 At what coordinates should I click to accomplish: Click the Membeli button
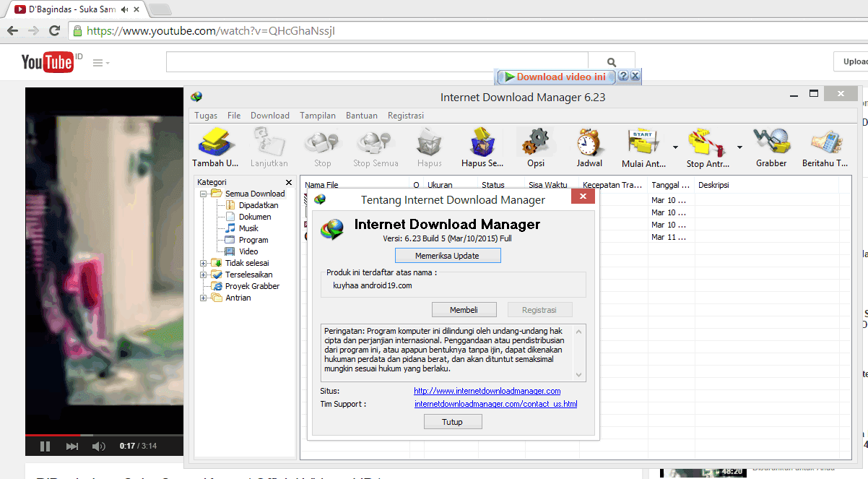tap(464, 310)
